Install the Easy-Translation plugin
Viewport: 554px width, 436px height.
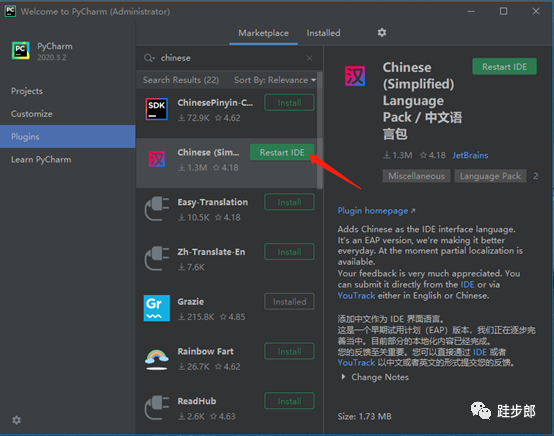289,202
